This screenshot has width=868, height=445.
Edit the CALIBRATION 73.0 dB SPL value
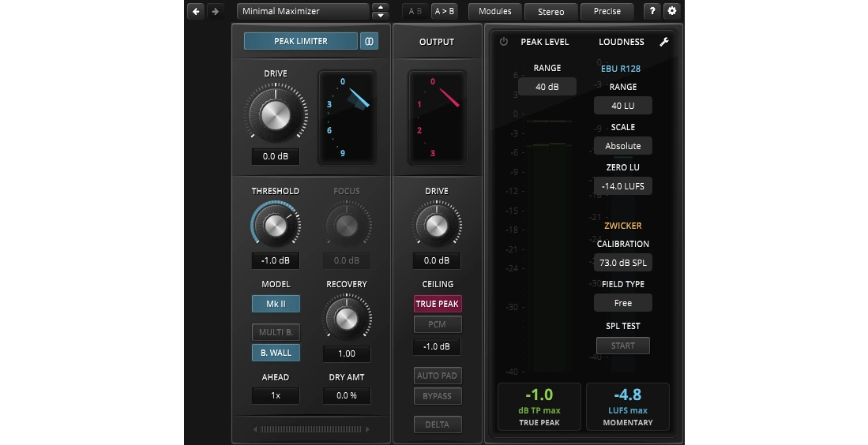pyautogui.click(x=623, y=263)
